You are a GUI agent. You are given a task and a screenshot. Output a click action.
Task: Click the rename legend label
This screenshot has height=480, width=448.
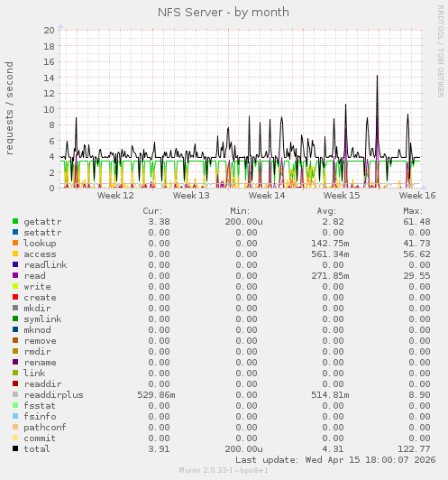(x=40, y=363)
